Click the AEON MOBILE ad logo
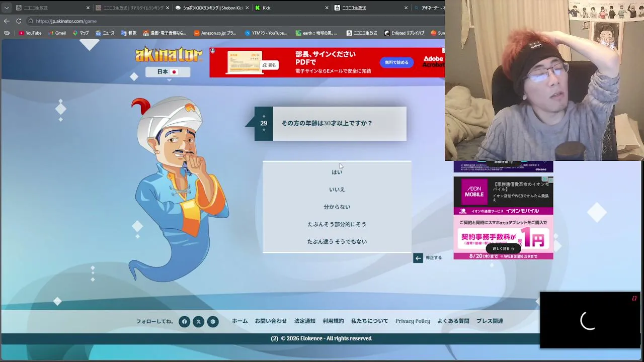 (x=474, y=192)
